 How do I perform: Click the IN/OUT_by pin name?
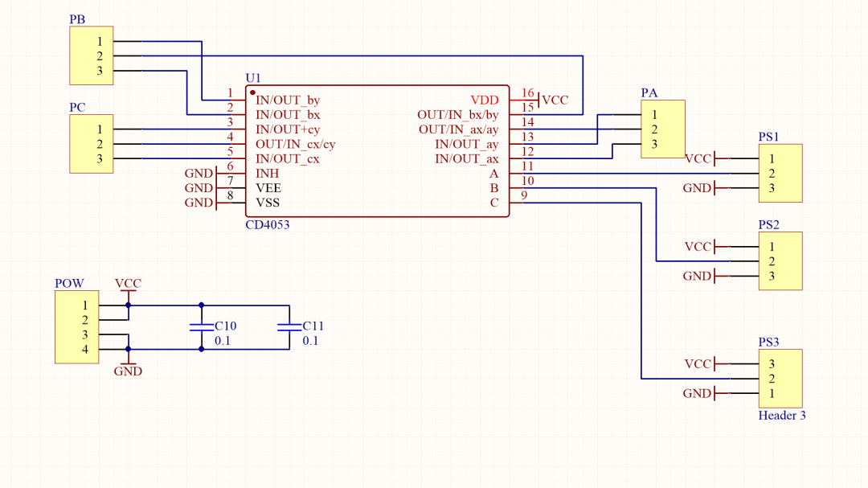pyautogui.click(x=288, y=100)
